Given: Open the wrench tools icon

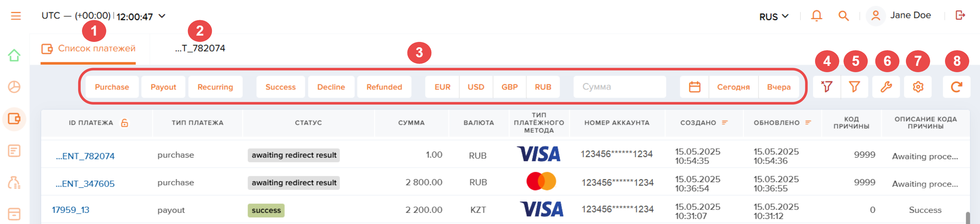Looking at the screenshot, I should (886, 87).
